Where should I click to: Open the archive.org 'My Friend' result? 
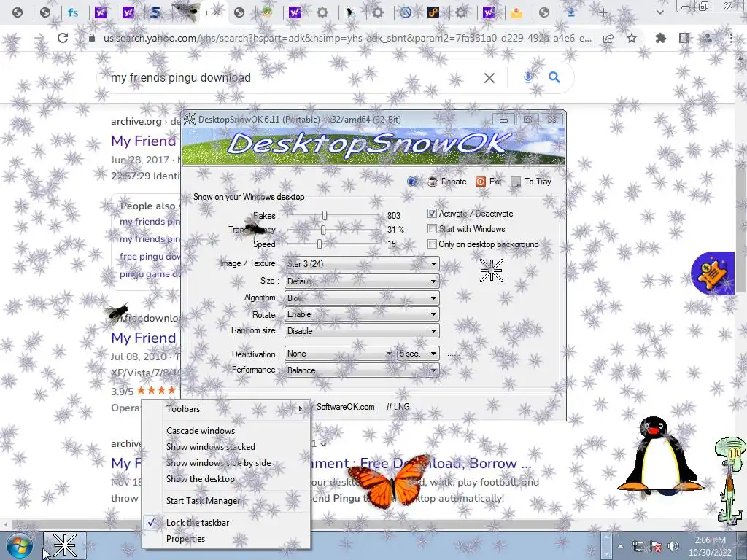pyautogui.click(x=144, y=141)
